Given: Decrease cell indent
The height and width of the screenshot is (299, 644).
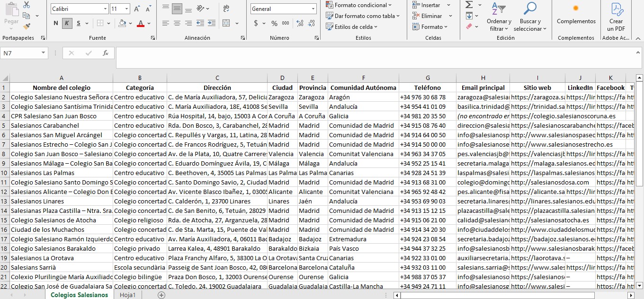Looking at the screenshot, I should click(x=199, y=23).
